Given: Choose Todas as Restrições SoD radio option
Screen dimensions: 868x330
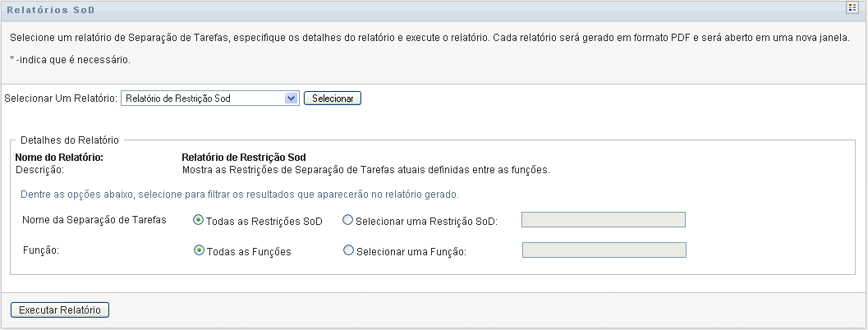Looking at the screenshot, I should point(199,220).
